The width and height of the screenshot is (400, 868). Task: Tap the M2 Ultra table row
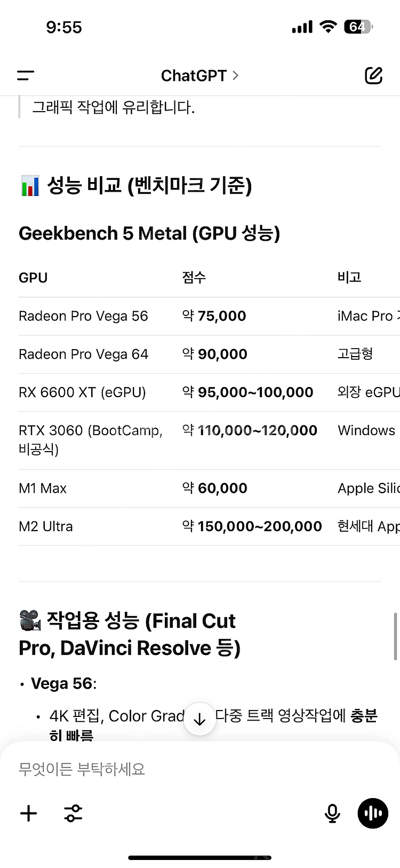209,526
